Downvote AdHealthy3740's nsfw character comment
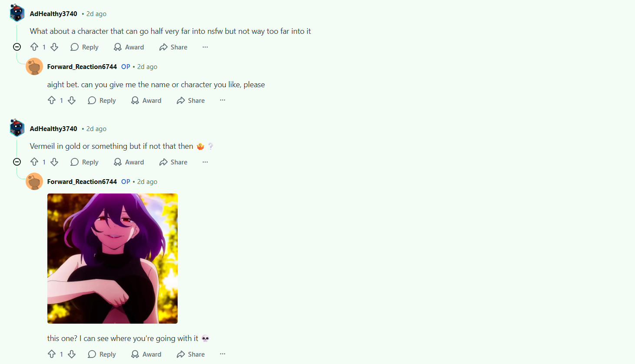The height and width of the screenshot is (364, 635). point(54,47)
